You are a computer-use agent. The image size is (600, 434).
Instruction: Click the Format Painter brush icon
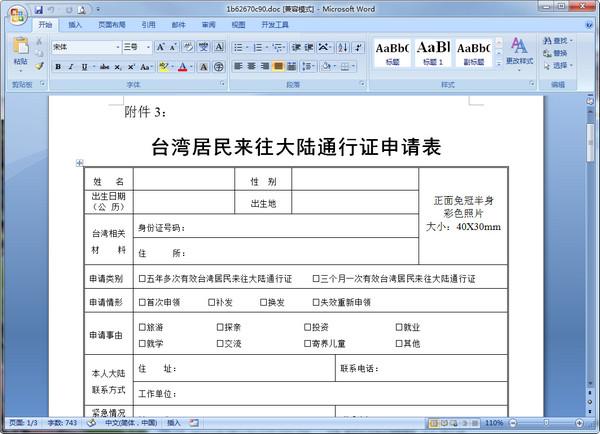(39, 66)
